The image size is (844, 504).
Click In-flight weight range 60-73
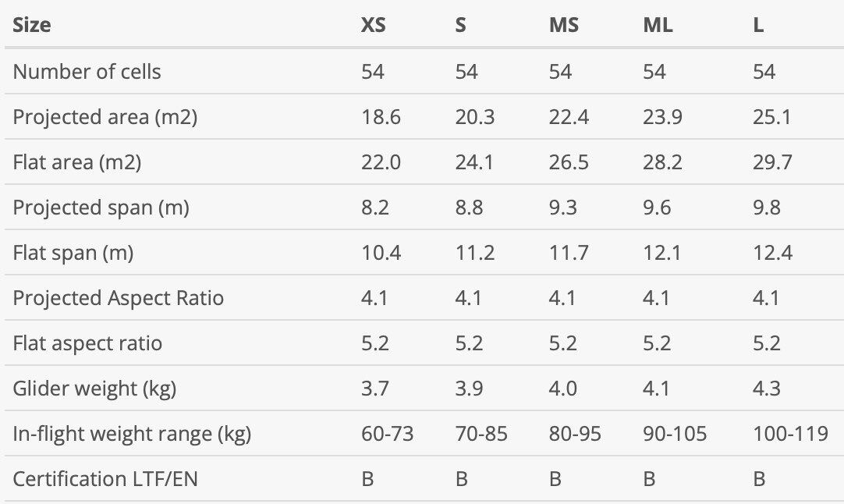pyautogui.click(x=387, y=434)
